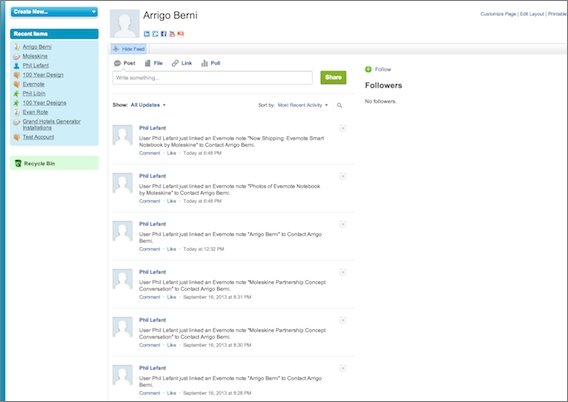This screenshot has width=568, height=402.
Task: Open the Twitter social profile icon
Action: (155, 34)
